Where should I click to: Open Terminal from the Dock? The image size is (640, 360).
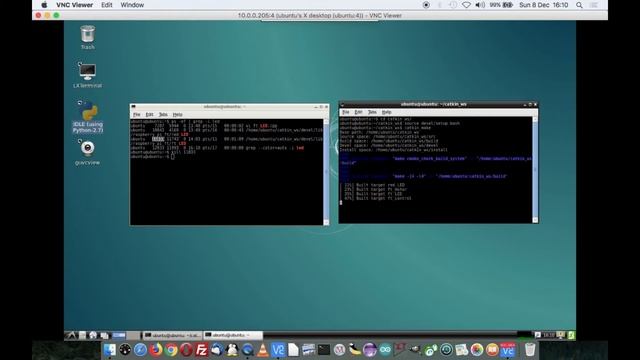pyautogui.click(x=324, y=350)
